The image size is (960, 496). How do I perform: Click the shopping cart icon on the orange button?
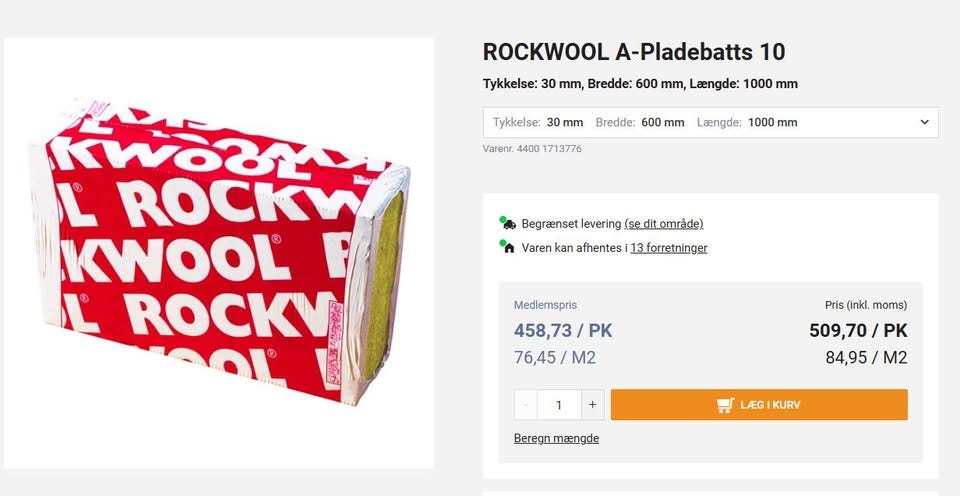pyautogui.click(x=725, y=405)
